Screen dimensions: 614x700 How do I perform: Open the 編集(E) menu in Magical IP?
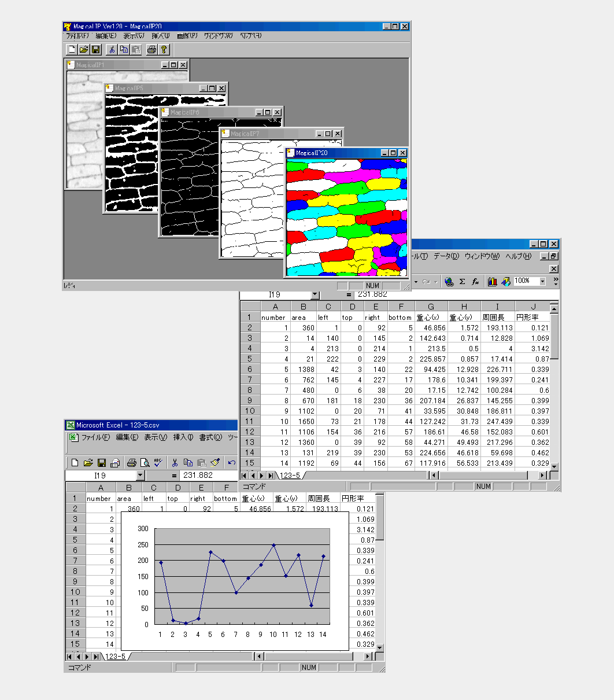tap(106, 36)
